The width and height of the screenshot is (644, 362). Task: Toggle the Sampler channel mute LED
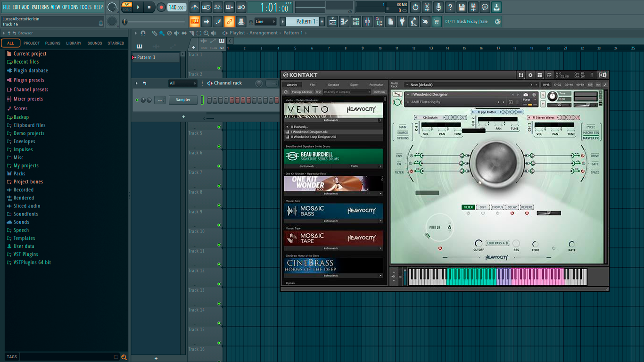[x=137, y=100]
